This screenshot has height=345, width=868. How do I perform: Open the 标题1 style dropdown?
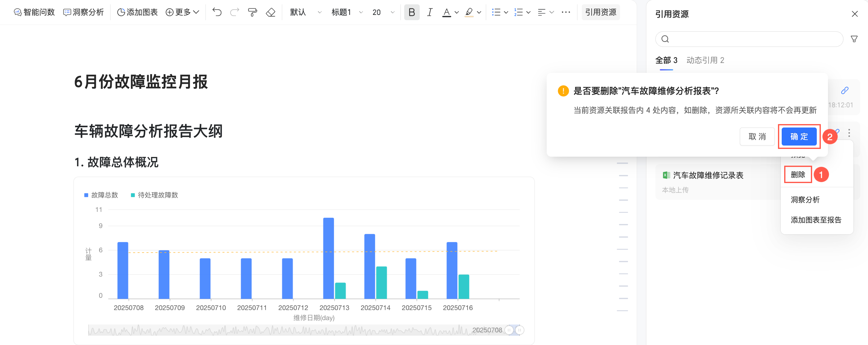click(347, 12)
